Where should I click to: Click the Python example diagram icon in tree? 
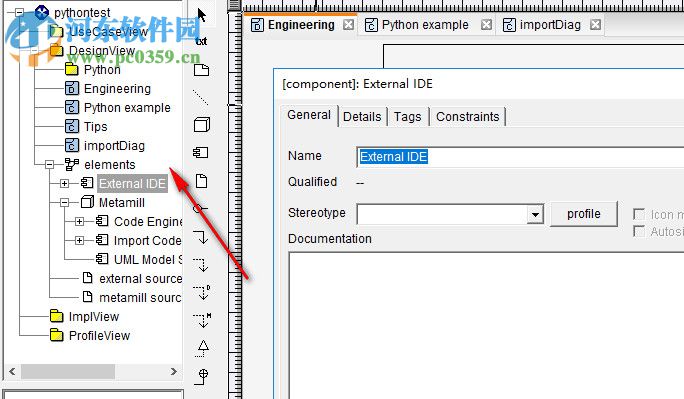[72, 107]
